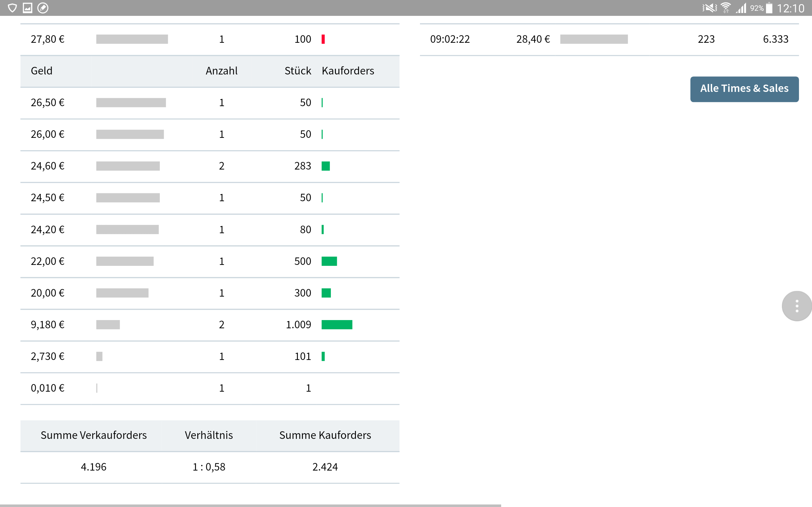Tap the image notification icon
Viewport: 812px width, 507px height.
28,8
